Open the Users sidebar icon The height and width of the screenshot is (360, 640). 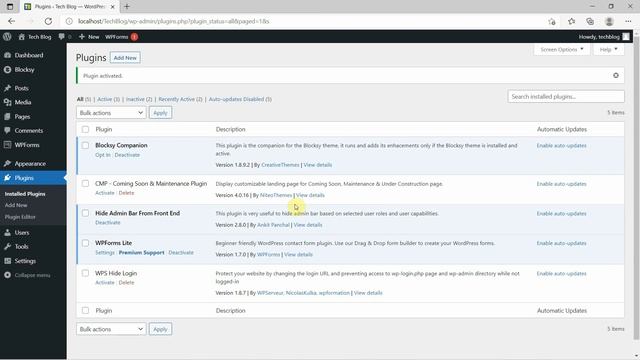point(7,233)
